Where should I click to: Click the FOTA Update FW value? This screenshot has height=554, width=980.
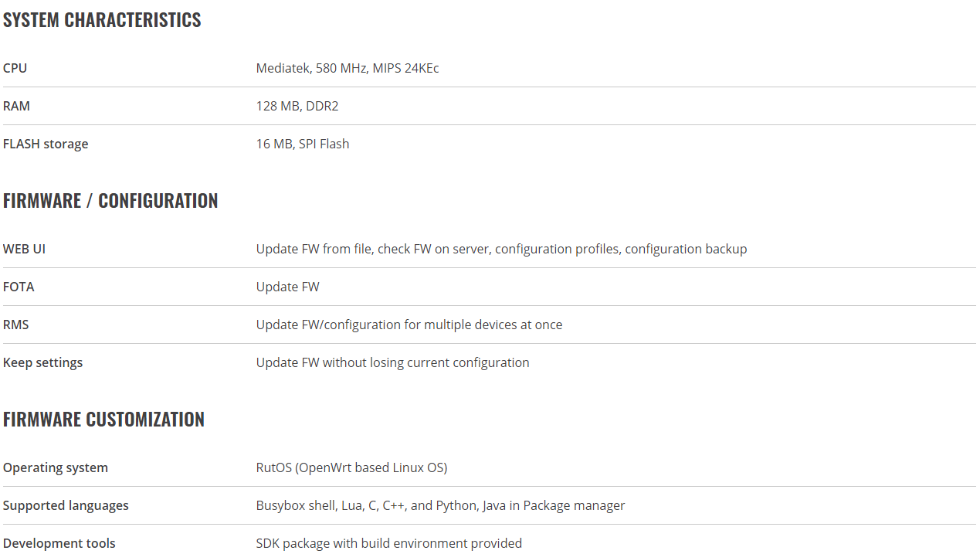[x=288, y=287]
